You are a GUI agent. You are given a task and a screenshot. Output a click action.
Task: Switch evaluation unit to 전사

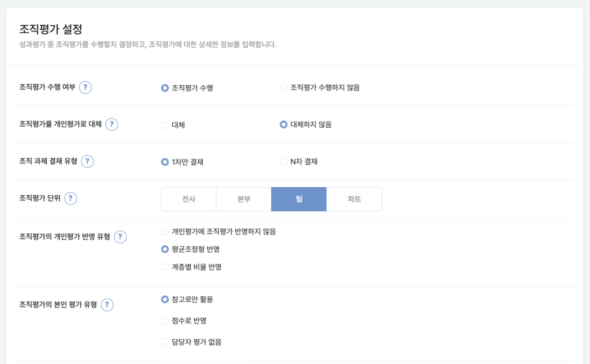point(188,199)
